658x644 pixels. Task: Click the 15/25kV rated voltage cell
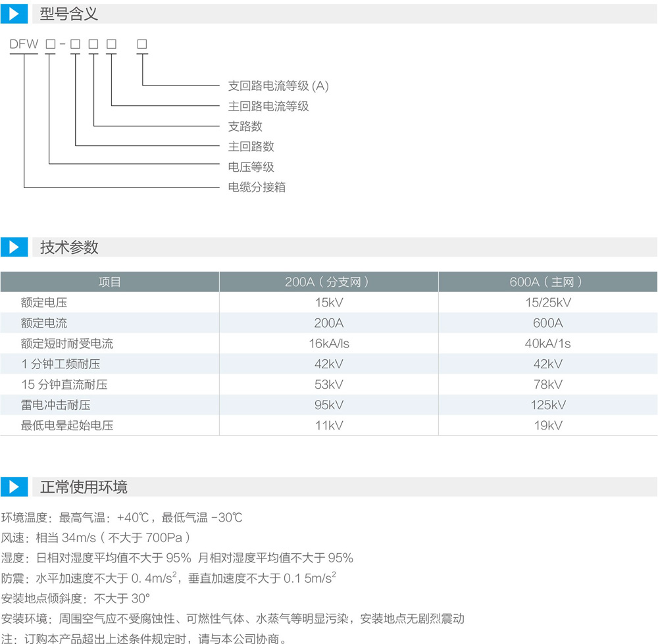[547, 303]
